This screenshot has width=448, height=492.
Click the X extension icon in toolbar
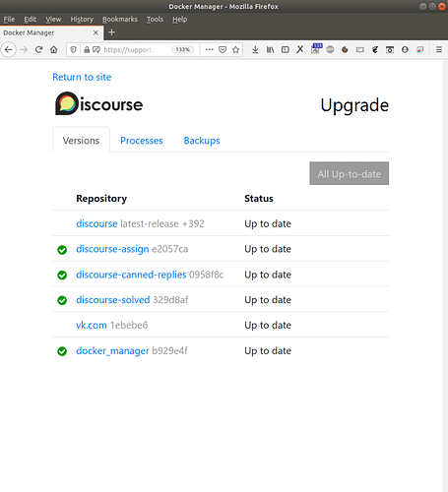click(x=300, y=50)
